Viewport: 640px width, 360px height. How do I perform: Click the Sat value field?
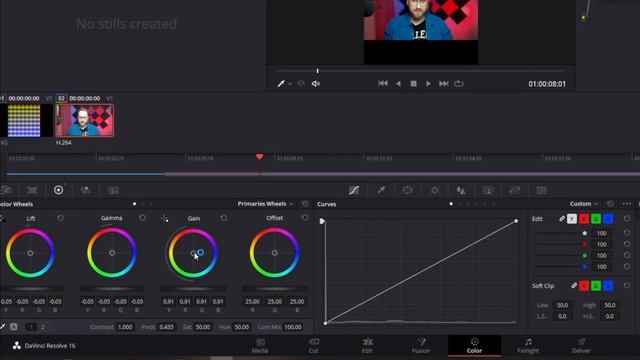[202, 327]
